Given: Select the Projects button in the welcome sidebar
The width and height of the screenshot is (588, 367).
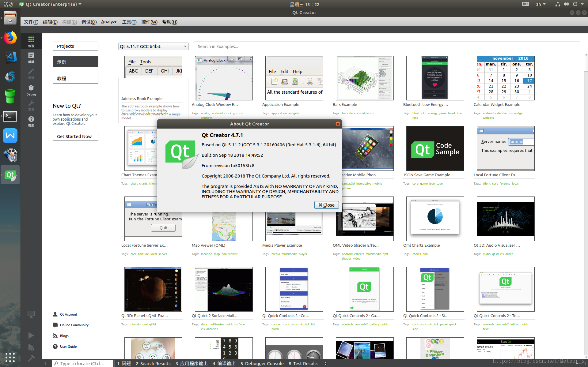Looking at the screenshot, I should [75, 46].
